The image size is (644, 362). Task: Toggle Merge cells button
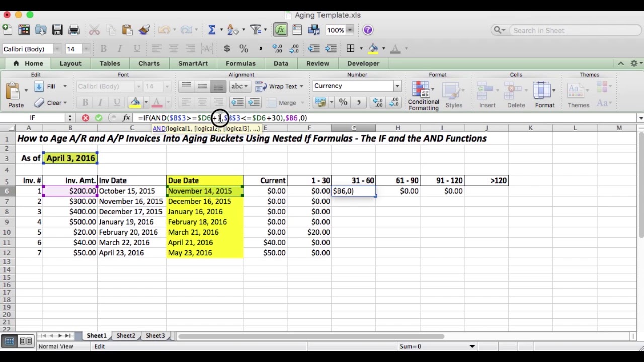tap(283, 103)
